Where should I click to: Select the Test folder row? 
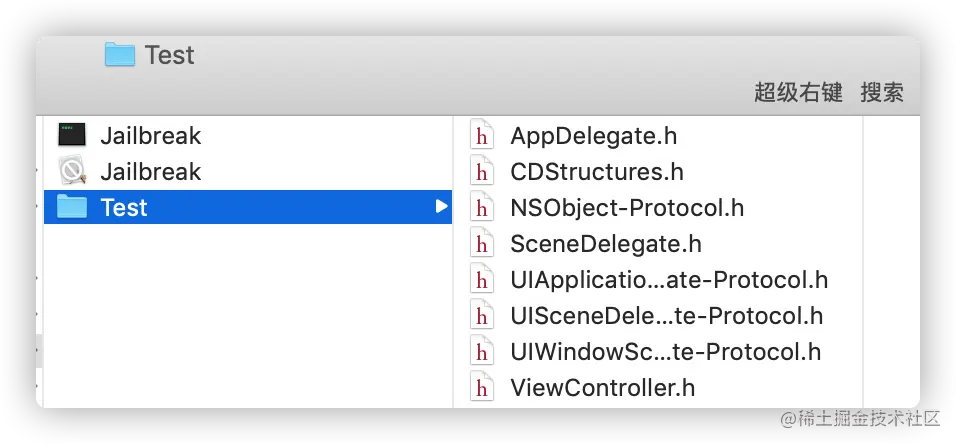click(x=250, y=208)
